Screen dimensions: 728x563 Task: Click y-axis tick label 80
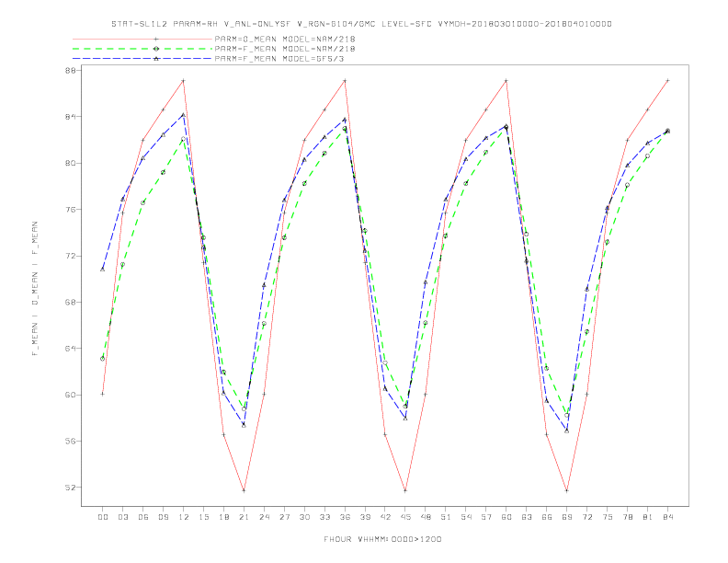(73, 163)
